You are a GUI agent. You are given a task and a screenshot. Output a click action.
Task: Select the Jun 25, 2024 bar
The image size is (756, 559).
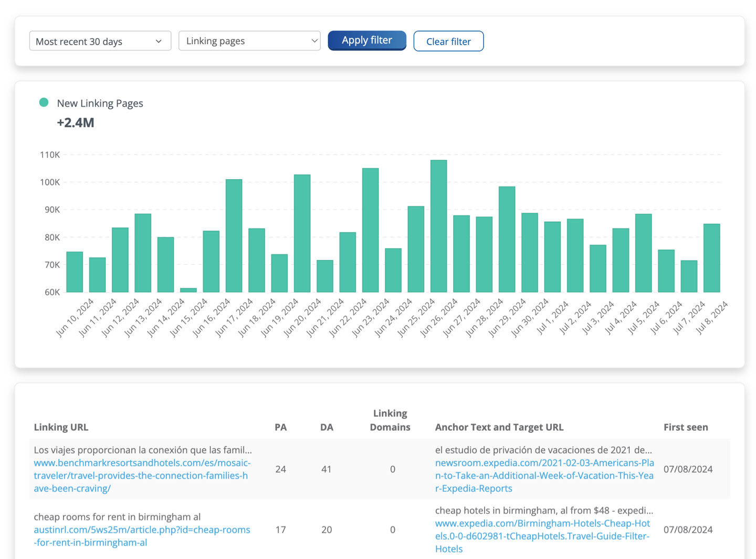tap(416, 249)
